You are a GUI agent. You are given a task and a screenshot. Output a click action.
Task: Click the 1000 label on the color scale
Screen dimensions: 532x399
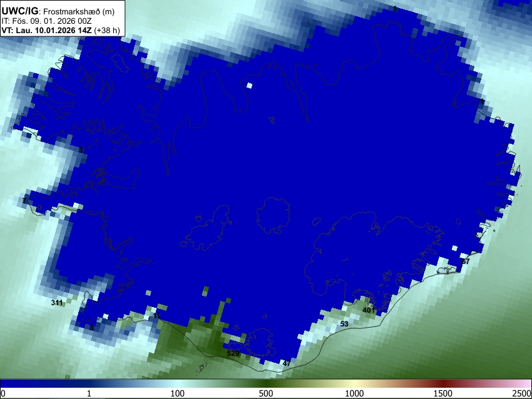coord(354,393)
